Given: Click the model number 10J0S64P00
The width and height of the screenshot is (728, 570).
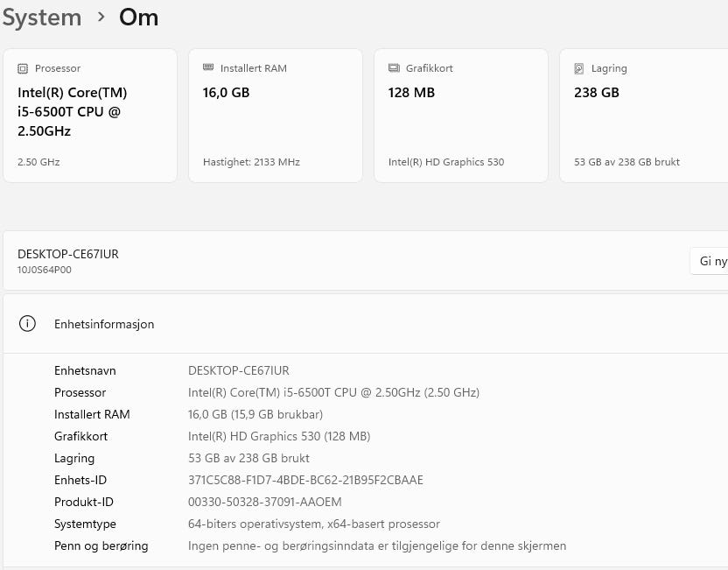Looking at the screenshot, I should 45,270.
